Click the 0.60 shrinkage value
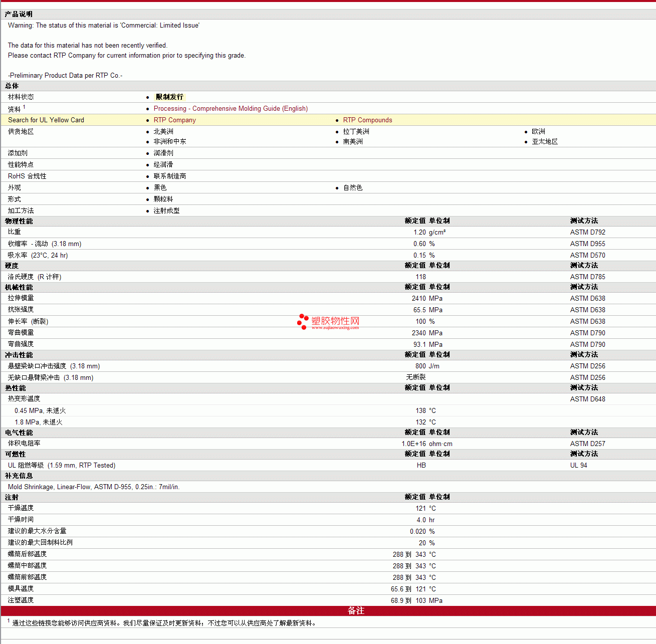The image size is (656, 644). [419, 244]
